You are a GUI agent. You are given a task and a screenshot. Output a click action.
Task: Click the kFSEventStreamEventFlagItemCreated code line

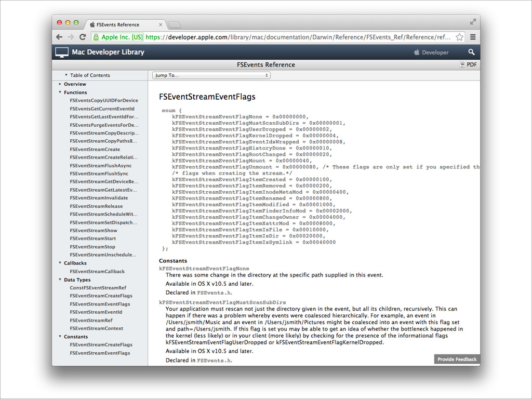tap(252, 179)
